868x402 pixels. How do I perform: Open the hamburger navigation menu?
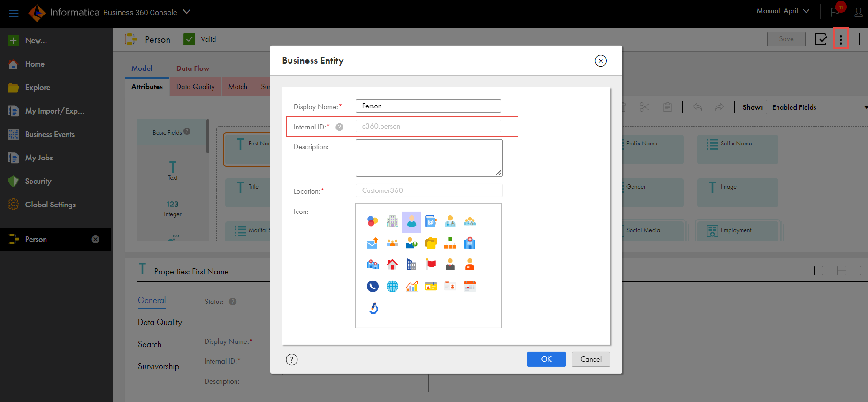click(x=14, y=13)
